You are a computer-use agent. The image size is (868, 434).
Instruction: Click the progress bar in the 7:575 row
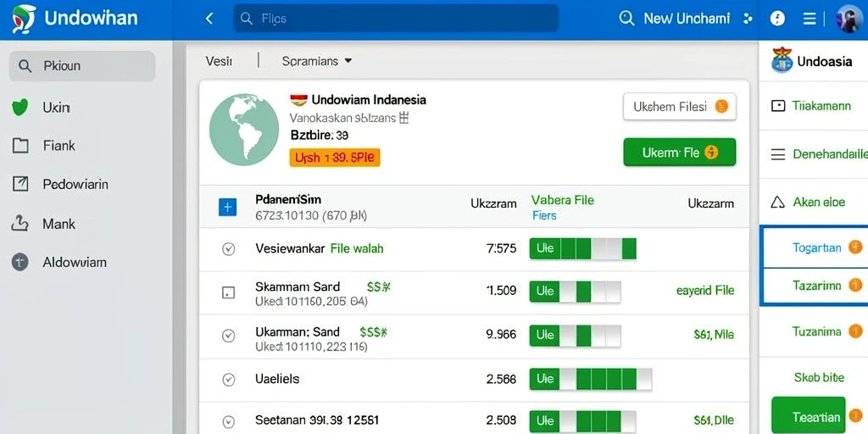coord(583,248)
